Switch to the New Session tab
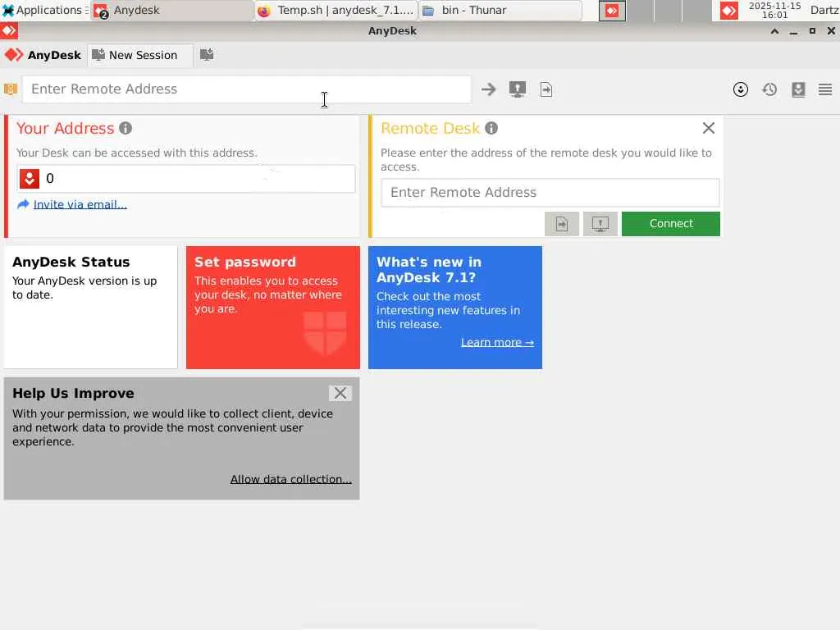The image size is (840, 630). tap(139, 55)
